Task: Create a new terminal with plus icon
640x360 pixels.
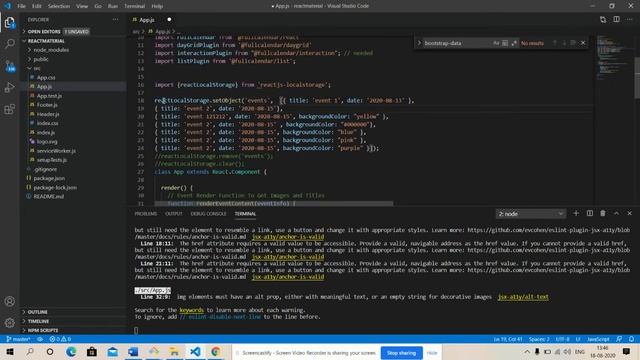Action: click(576, 213)
